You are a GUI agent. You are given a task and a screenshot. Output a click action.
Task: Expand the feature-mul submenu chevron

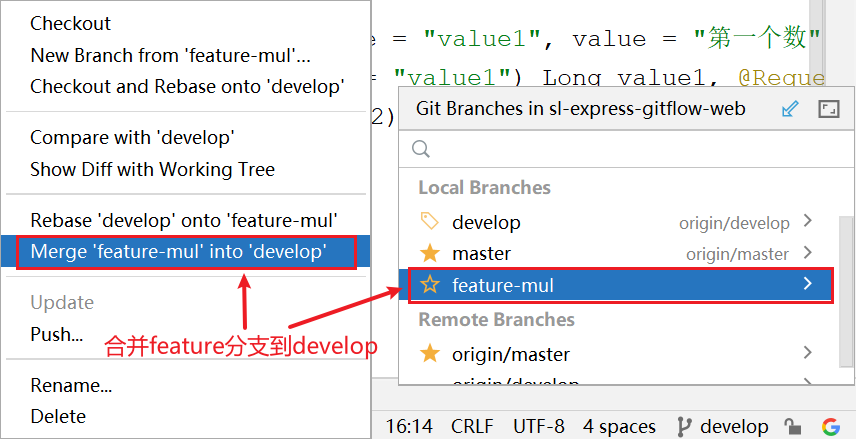coord(809,284)
